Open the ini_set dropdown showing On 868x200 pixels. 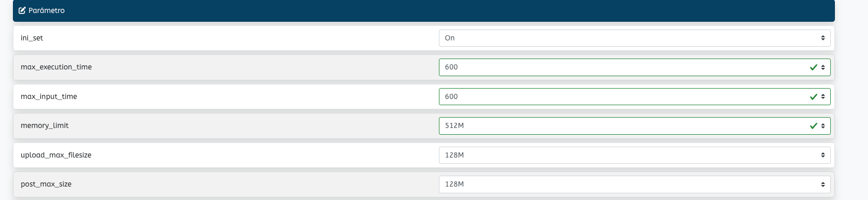[x=634, y=38]
